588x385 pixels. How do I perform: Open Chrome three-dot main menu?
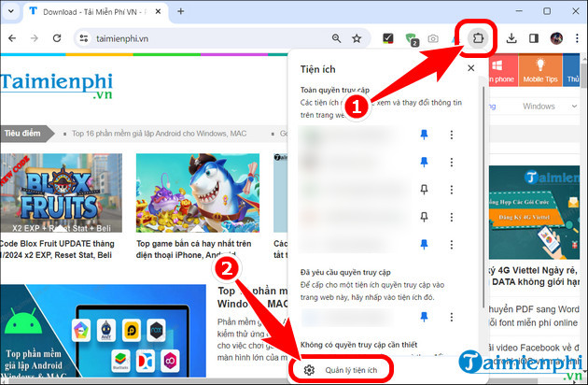(577, 38)
